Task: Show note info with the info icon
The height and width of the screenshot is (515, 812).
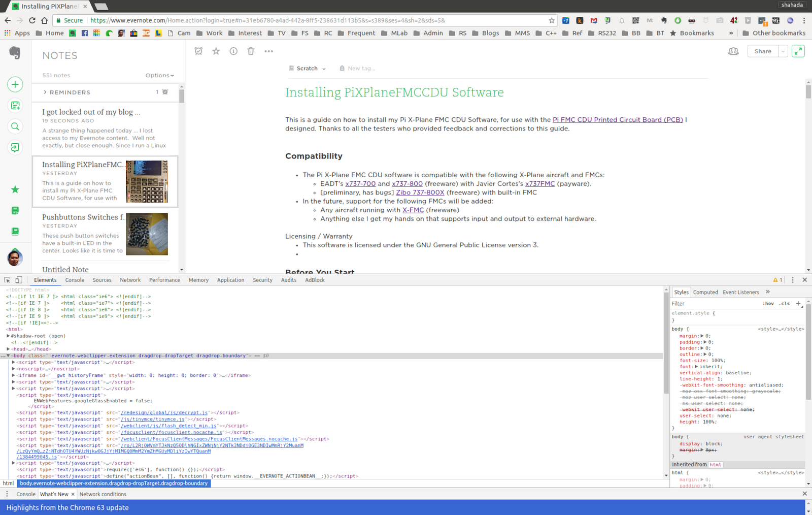Action: coord(233,51)
